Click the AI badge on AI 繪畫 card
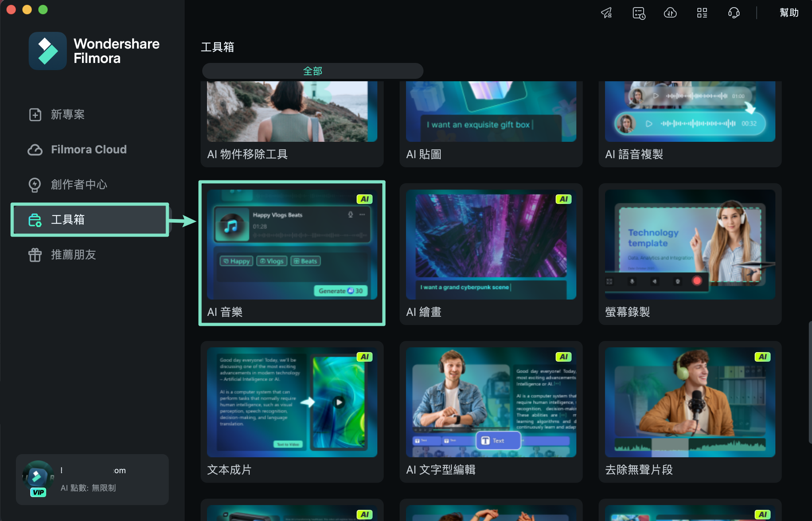This screenshot has width=812, height=521. (x=564, y=199)
